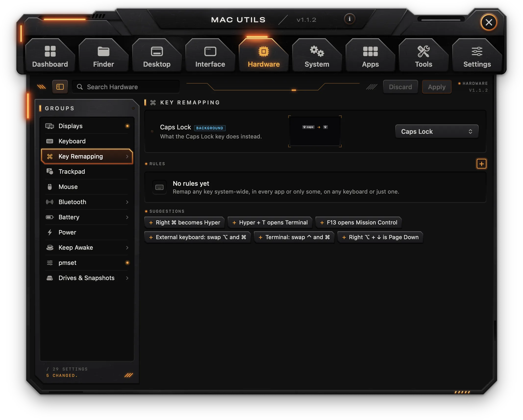Expand the Keep Awake chevron
Screen dimensions: 523x420
pos(127,247)
